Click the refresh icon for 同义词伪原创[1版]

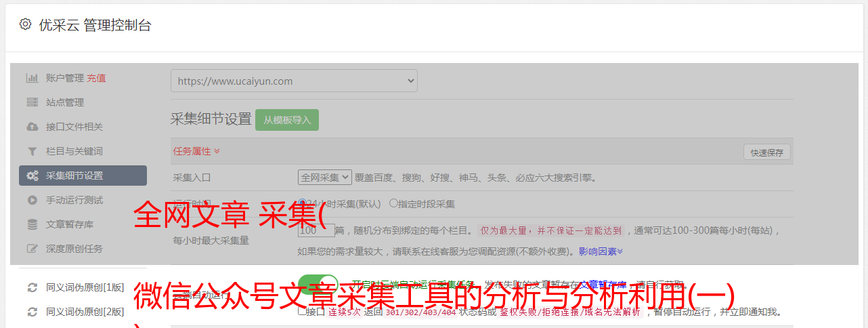point(32,287)
